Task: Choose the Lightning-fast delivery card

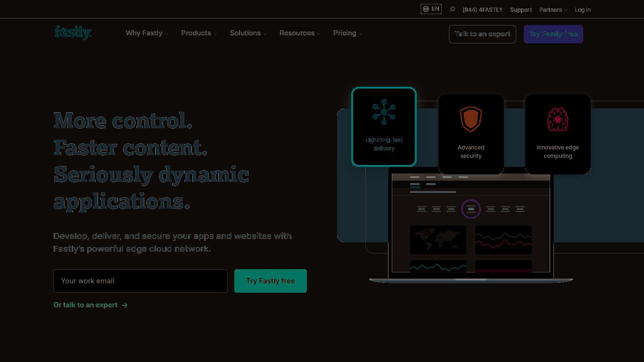Action: [x=384, y=127]
